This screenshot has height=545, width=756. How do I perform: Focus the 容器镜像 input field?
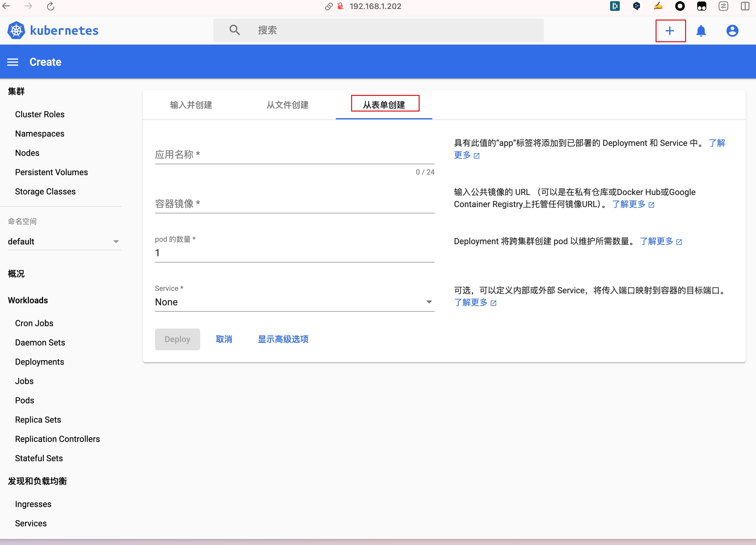tap(294, 203)
